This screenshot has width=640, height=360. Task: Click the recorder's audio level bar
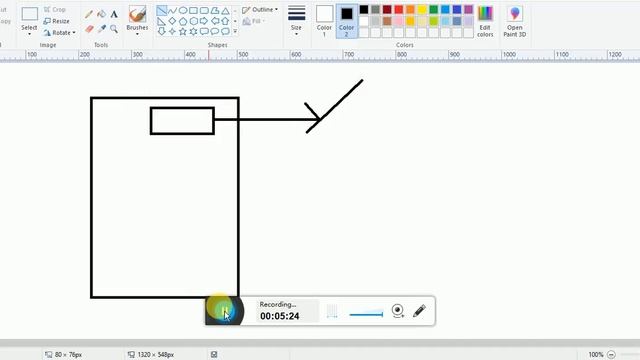pos(366,314)
